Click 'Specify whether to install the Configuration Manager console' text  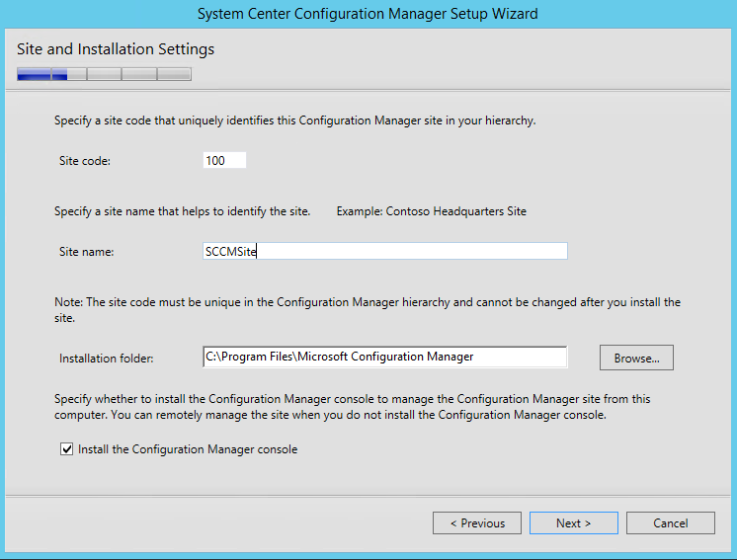353,407
